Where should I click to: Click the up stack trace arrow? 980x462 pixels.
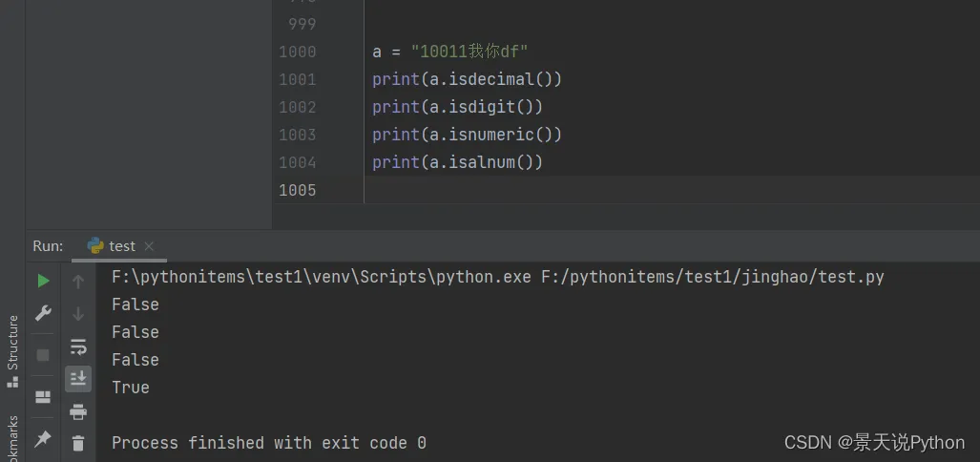click(78, 281)
